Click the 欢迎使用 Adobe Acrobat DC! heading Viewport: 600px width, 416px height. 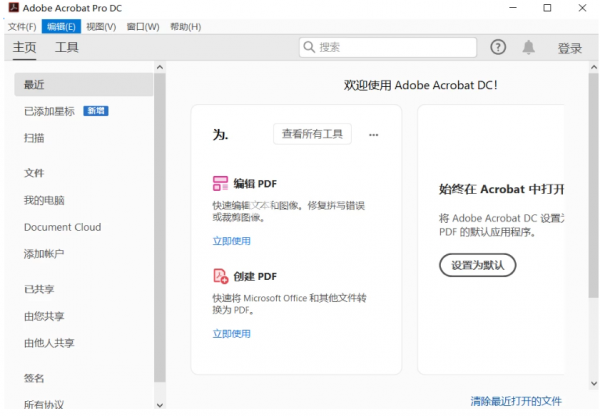[421, 85]
